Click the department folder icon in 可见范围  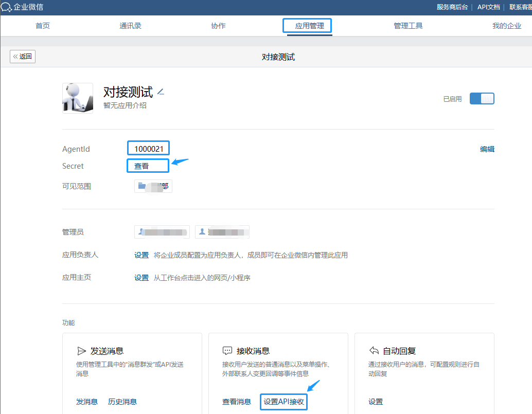[142, 186]
